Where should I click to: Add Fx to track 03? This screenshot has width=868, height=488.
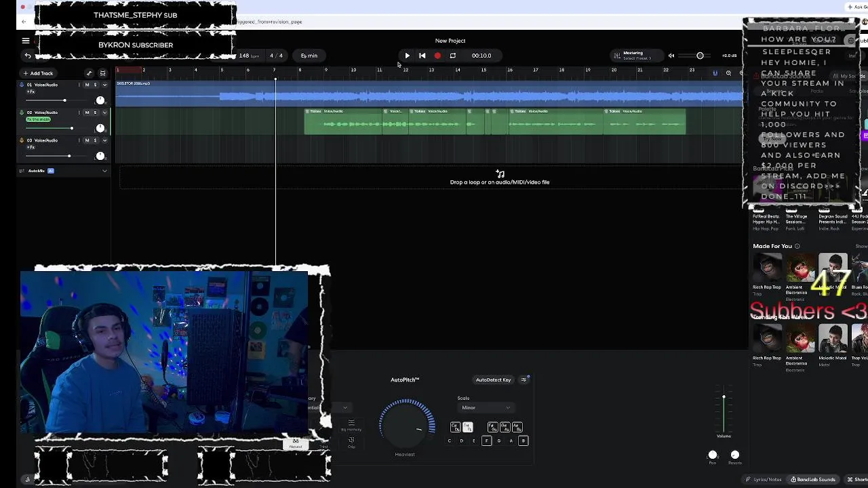(31, 147)
